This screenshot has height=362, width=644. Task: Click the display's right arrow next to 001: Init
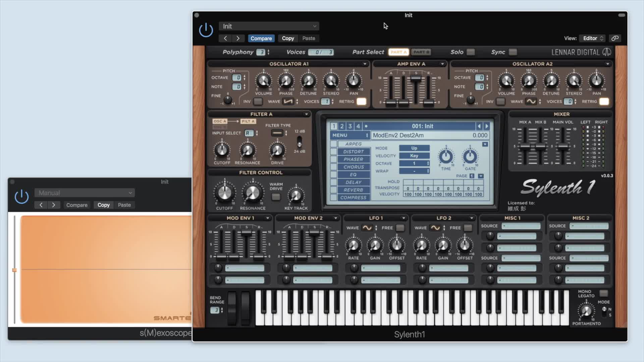coord(487,126)
